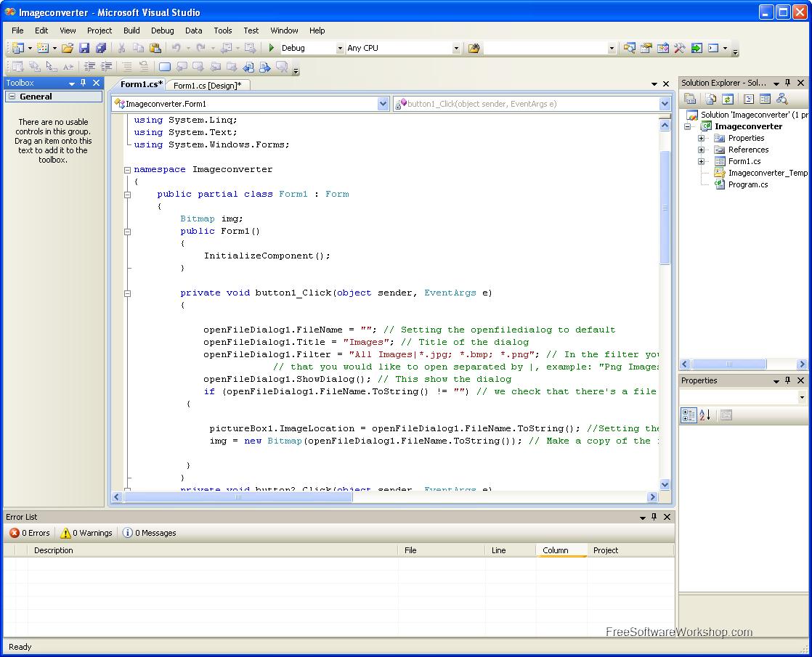Toggle the 0 Warnings filter

(x=86, y=533)
